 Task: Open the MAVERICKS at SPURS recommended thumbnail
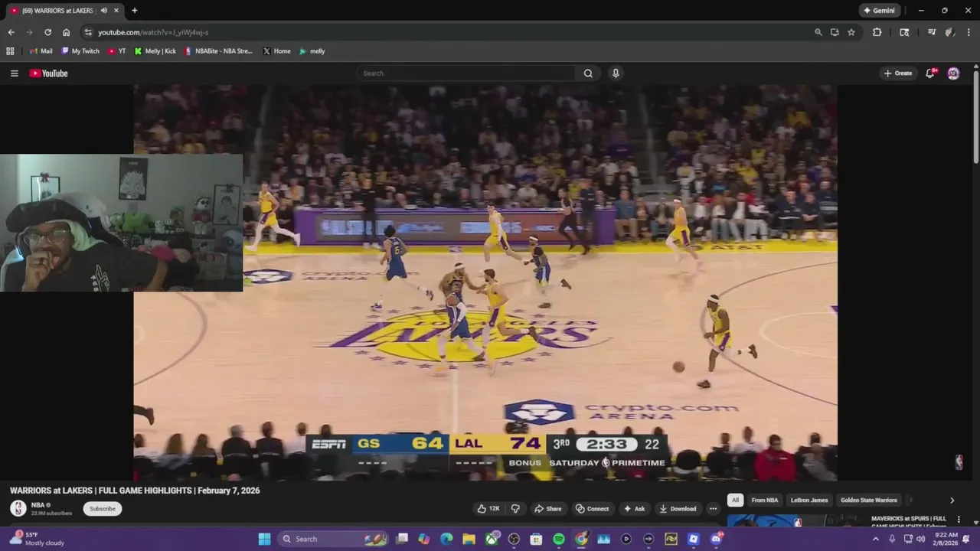tap(796, 521)
